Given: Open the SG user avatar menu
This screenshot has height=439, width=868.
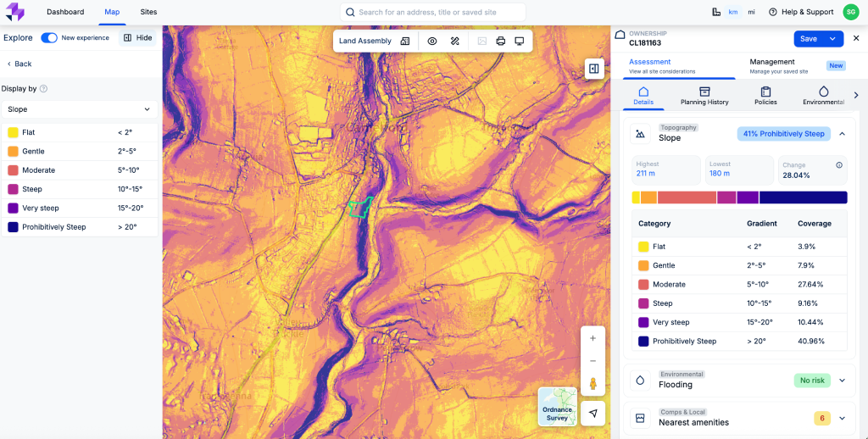Looking at the screenshot, I should pyautogui.click(x=851, y=12).
